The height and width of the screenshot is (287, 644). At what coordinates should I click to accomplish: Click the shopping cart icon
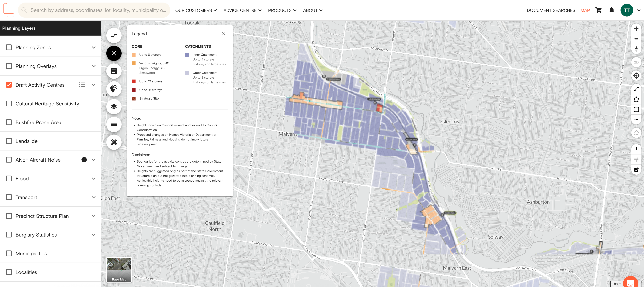(x=598, y=10)
